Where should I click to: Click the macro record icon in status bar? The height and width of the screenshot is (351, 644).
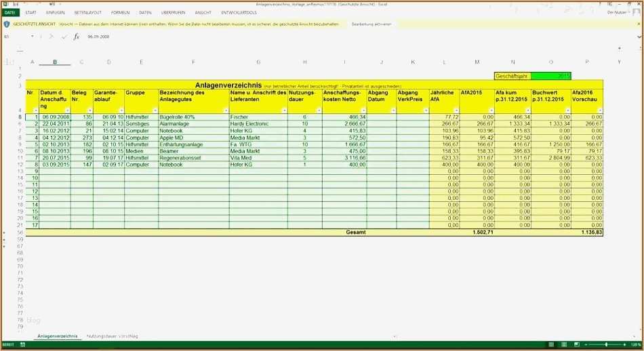[22, 345]
